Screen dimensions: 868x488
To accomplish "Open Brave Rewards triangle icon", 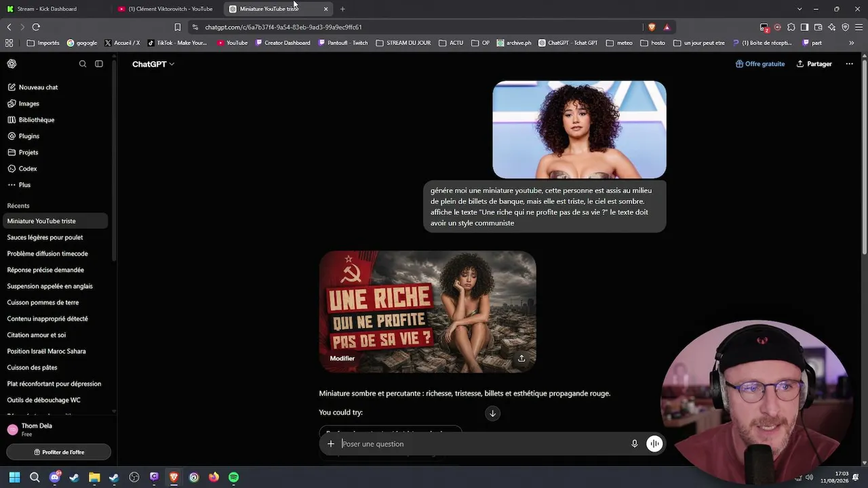I will click(667, 27).
